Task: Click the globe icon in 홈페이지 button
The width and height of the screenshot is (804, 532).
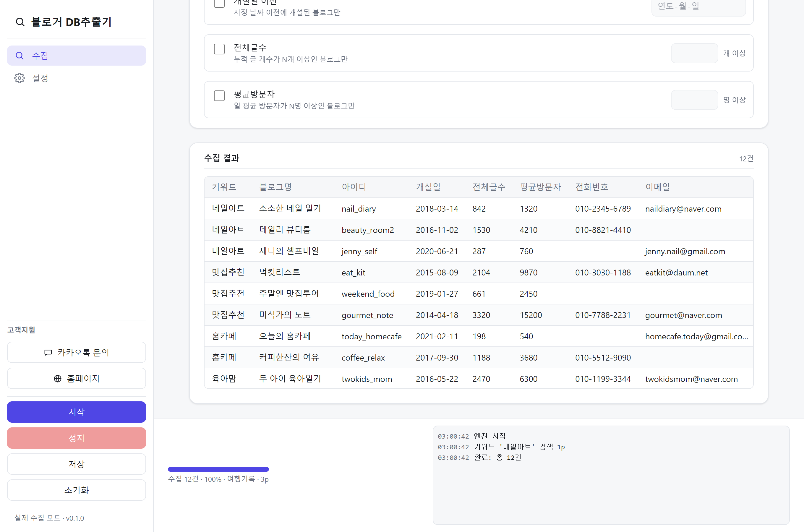Action: (58, 379)
